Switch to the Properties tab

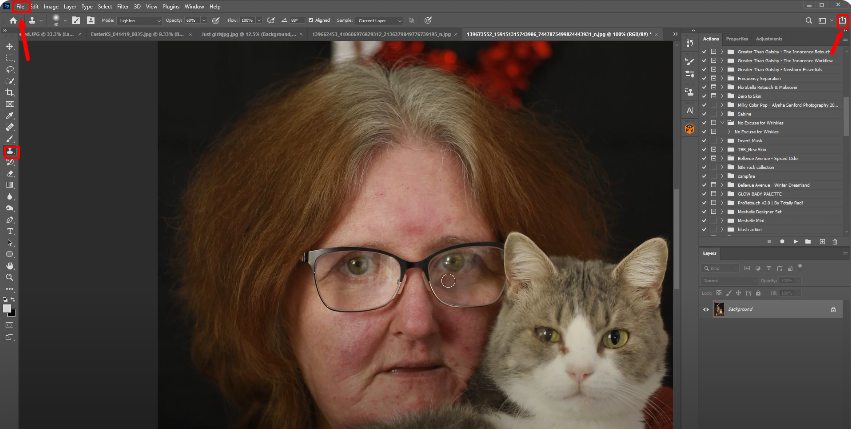[737, 39]
